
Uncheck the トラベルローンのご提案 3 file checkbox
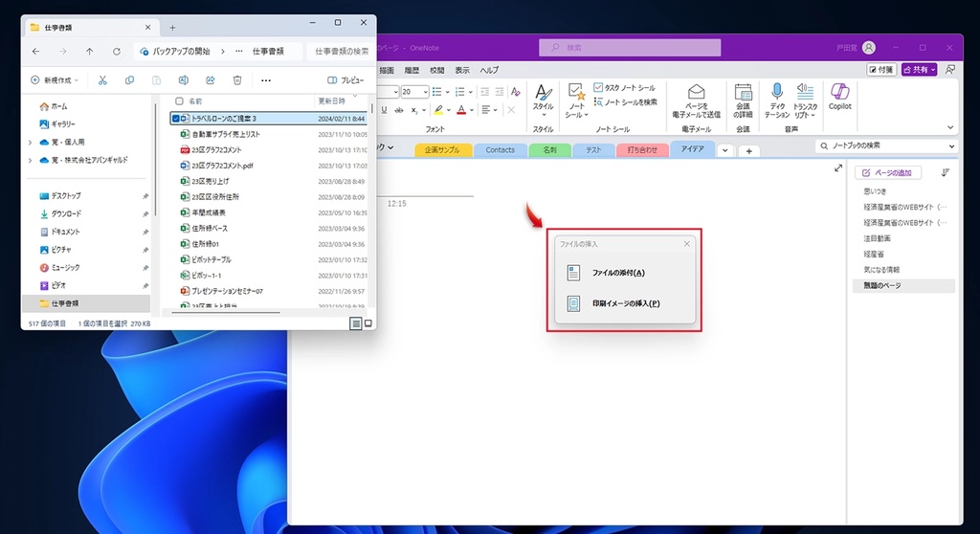[x=176, y=118]
